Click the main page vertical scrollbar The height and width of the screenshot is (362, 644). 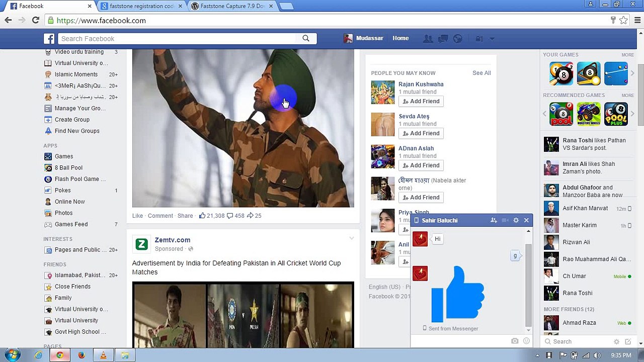(640, 95)
